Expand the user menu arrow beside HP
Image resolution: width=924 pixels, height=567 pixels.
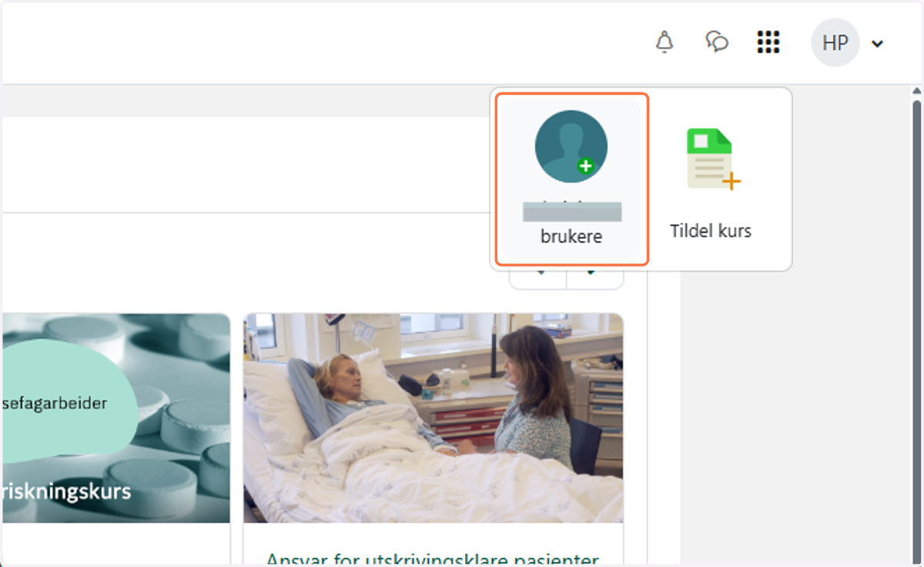pos(877,44)
